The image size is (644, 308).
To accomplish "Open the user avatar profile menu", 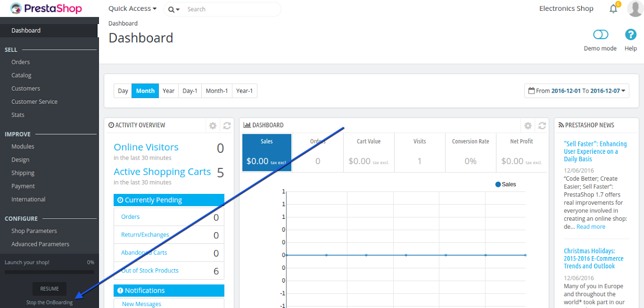I will click(635, 8).
